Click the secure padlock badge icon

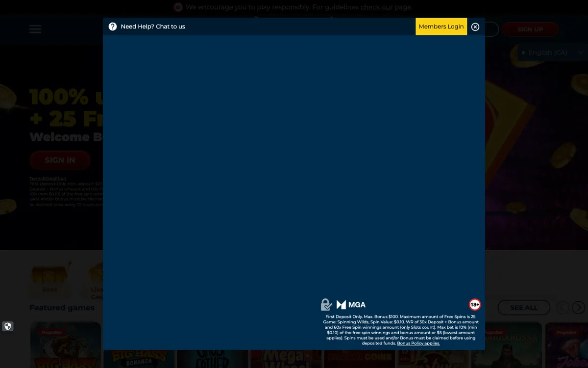click(326, 305)
